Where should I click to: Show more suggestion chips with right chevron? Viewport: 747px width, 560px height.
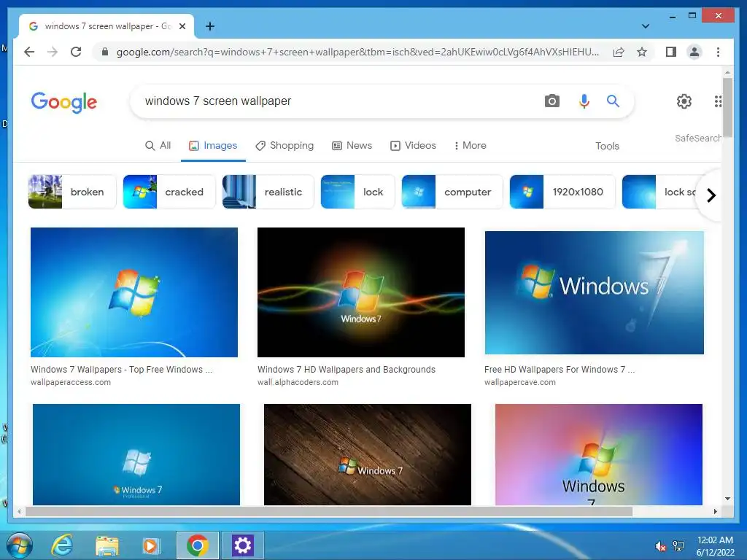click(711, 195)
